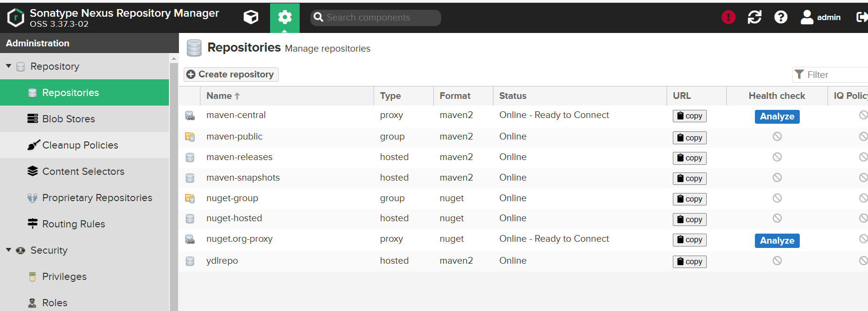
Task: Open Proprietary Repositories in the sidebar
Action: click(x=84, y=198)
